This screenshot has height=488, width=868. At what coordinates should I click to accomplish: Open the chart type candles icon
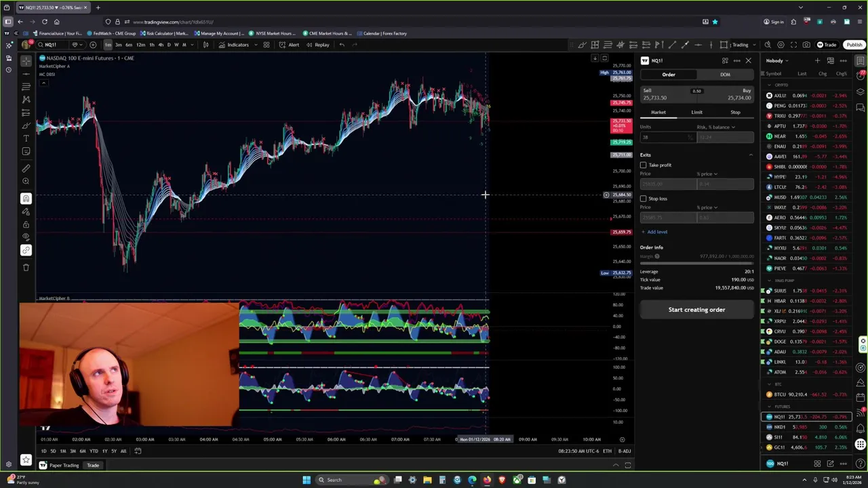pos(206,45)
